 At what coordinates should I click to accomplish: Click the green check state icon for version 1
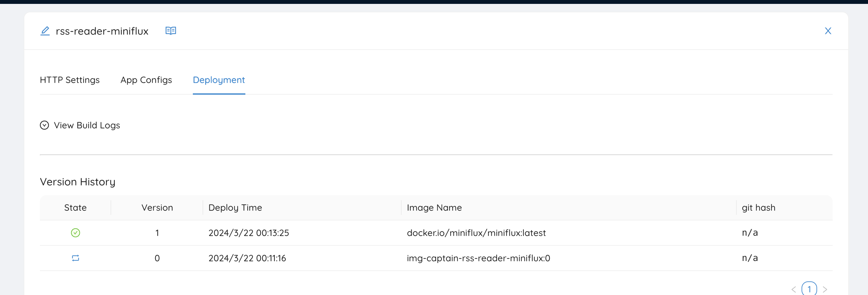76,233
